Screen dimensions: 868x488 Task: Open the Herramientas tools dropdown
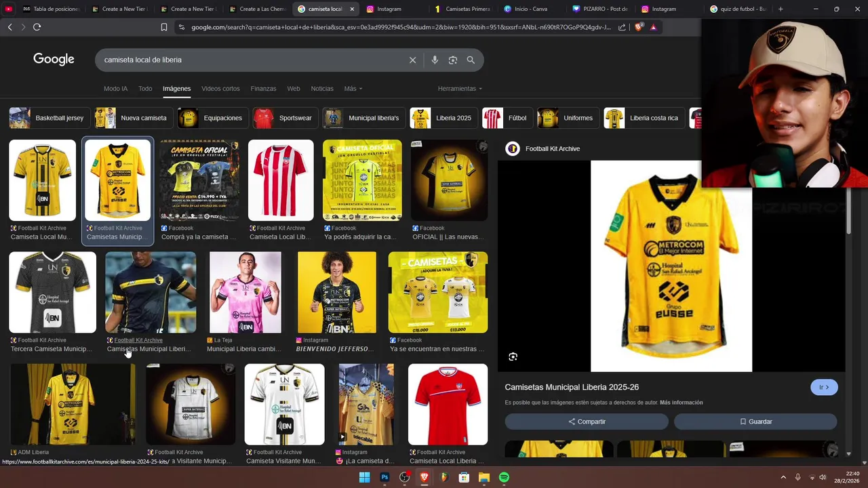click(460, 89)
